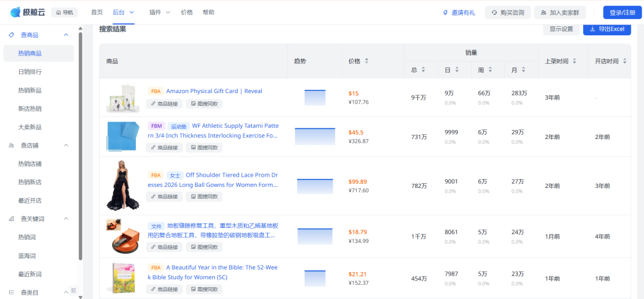Expand the 后台 dropdown menu

tap(123, 13)
